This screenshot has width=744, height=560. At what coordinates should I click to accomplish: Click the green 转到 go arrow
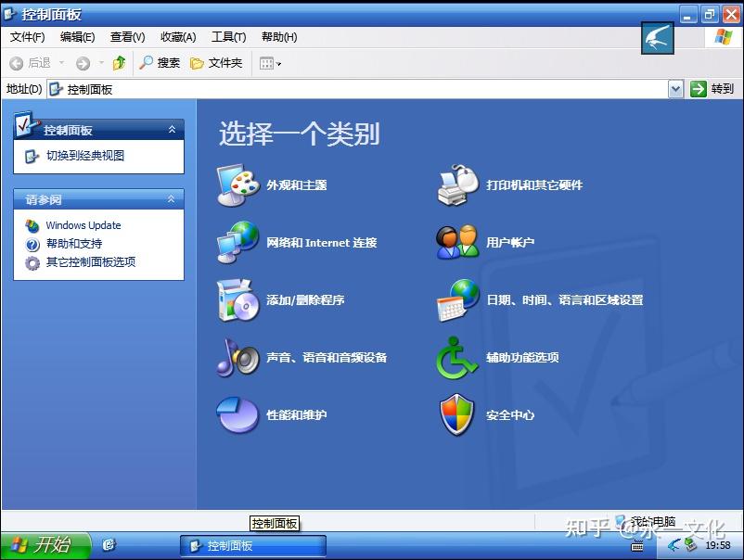coord(699,89)
